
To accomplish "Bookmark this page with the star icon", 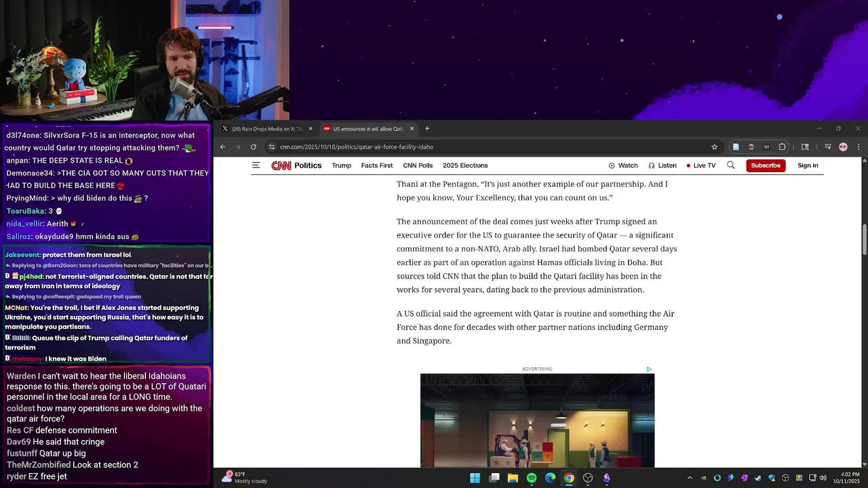I will [x=714, y=147].
